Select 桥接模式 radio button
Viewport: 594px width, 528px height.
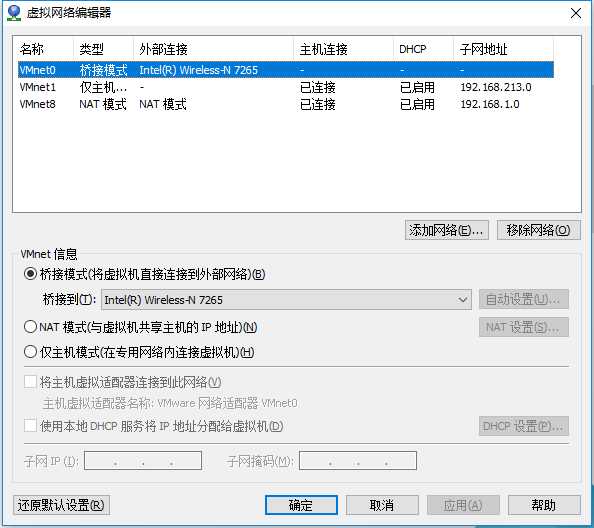(x=30, y=274)
